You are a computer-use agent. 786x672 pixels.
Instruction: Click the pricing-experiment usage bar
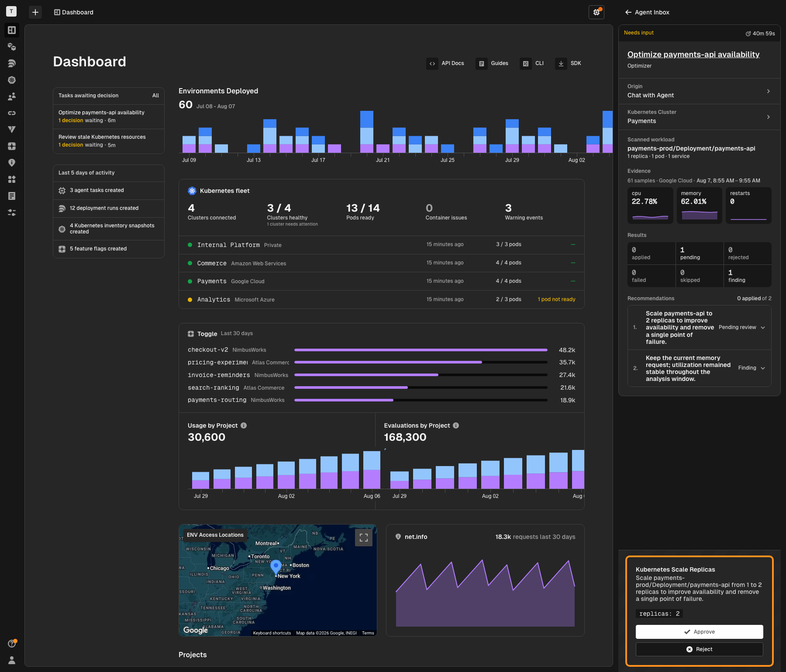[x=421, y=362]
